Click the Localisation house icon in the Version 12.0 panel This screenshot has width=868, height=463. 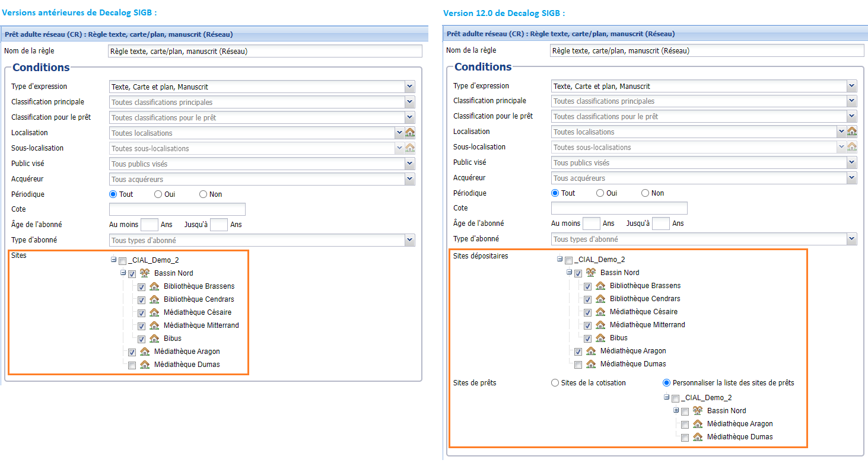pyautogui.click(x=852, y=132)
